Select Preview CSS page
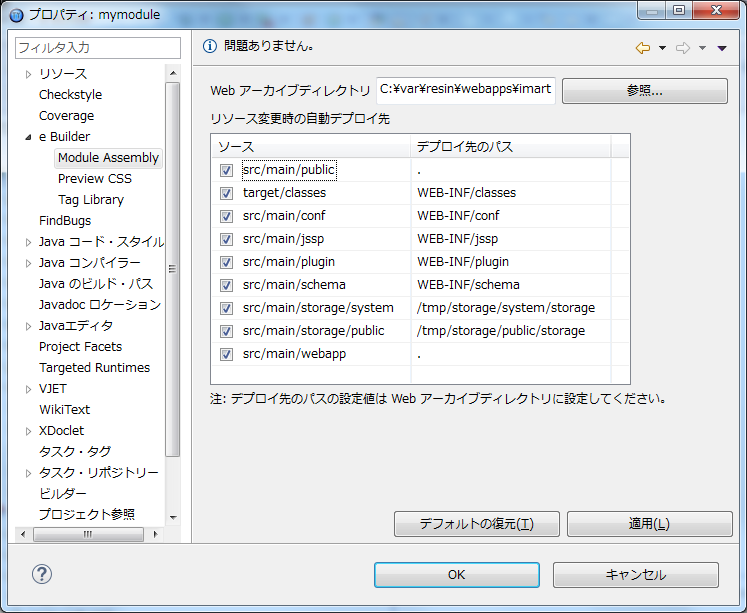Image resolution: width=747 pixels, height=613 pixels. [x=95, y=179]
